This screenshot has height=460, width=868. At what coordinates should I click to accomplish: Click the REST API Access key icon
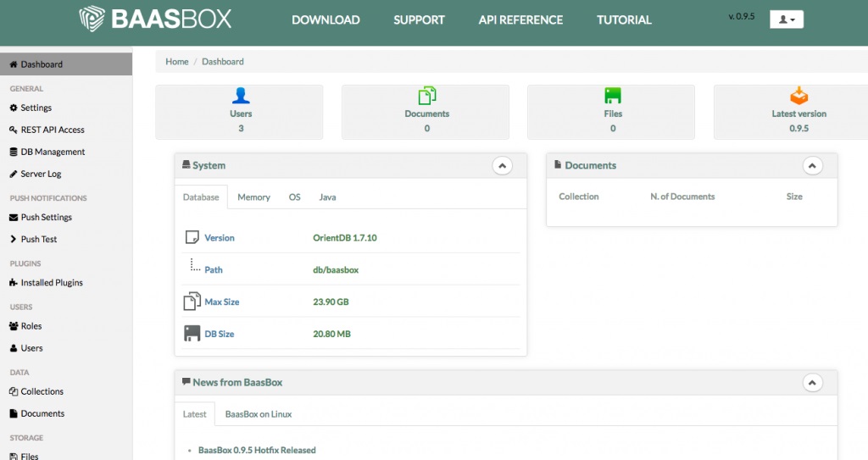pyautogui.click(x=14, y=130)
